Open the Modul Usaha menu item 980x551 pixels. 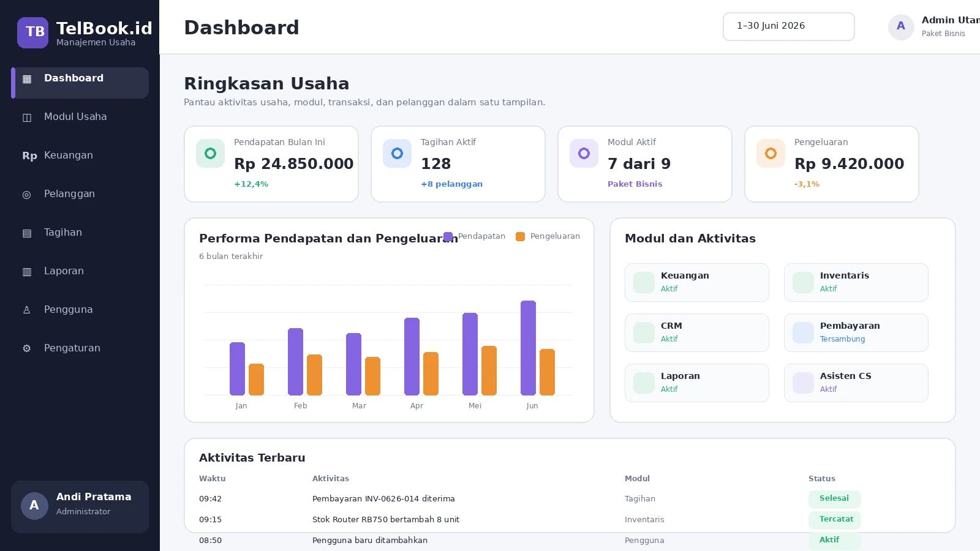[80, 117]
